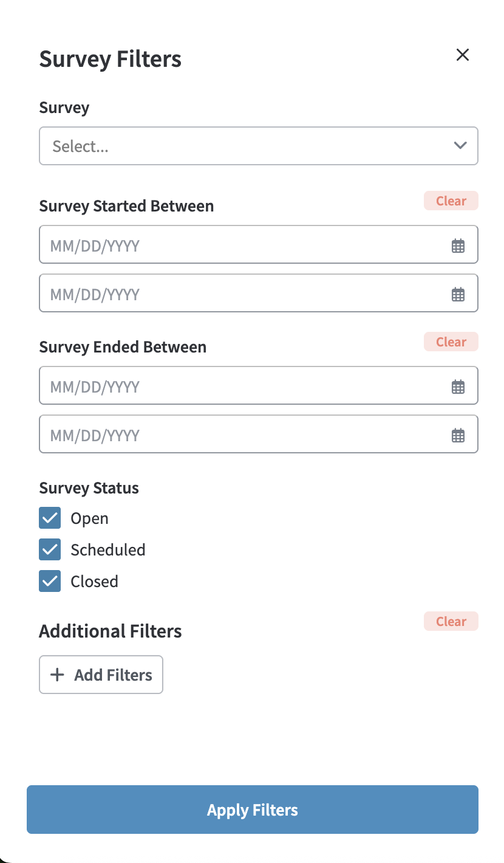The width and height of the screenshot is (504, 863).
Task: Click the plus icon in Add Filters
Action: coord(57,675)
